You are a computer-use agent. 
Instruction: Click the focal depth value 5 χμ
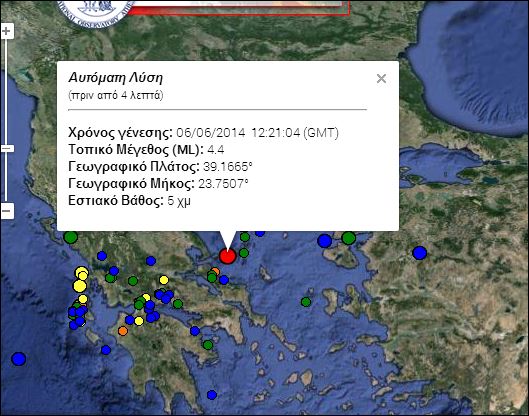pyautogui.click(x=179, y=201)
